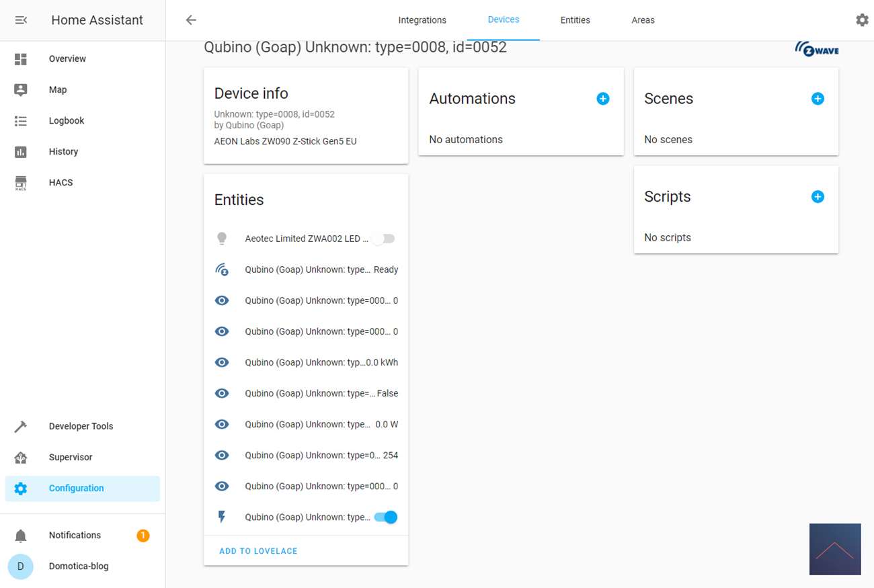
Task: Open the Qubino entity showing 0.0 kWh
Action: 307,362
